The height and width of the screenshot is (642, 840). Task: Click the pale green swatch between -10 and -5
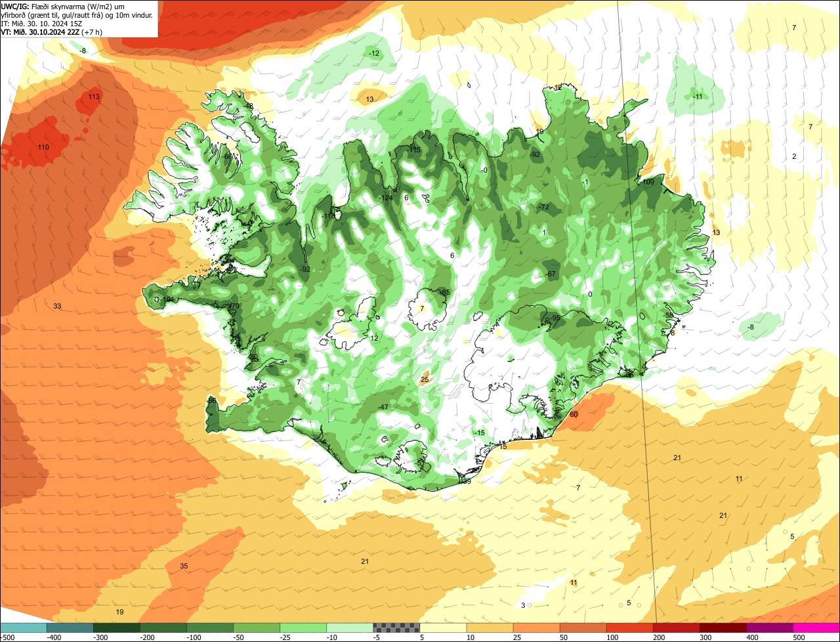pyautogui.click(x=350, y=628)
